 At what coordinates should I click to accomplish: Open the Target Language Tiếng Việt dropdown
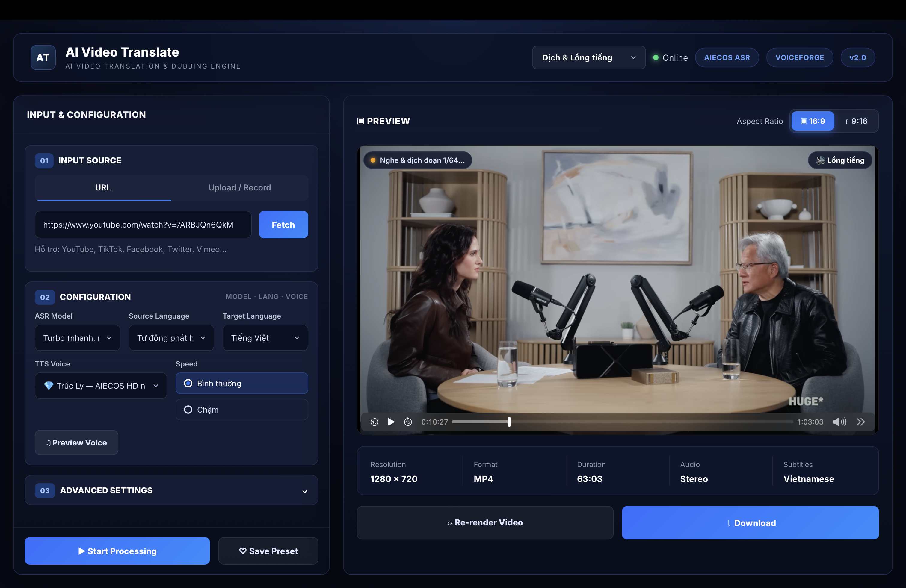[265, 337]
